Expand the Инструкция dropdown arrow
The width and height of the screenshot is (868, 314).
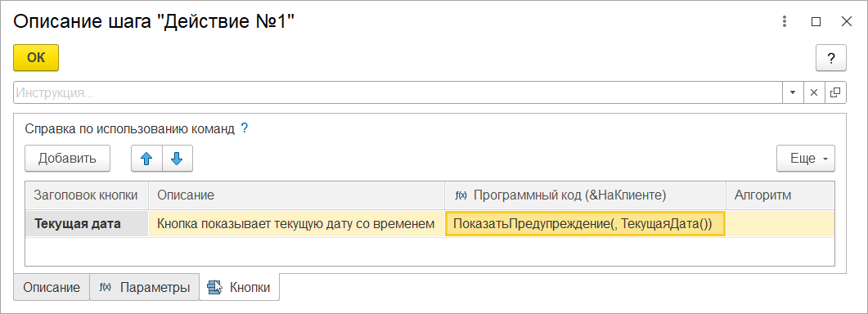pos(792,92)
